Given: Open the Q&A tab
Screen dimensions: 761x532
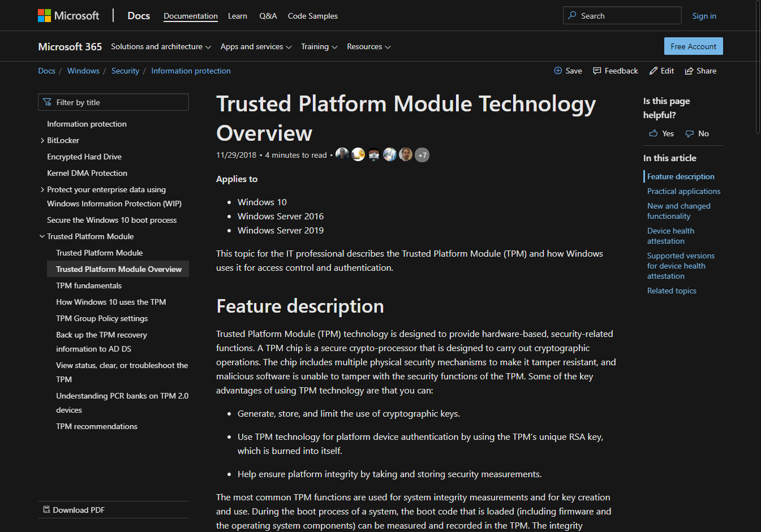Looking at the screenshot, I should 268,16.
